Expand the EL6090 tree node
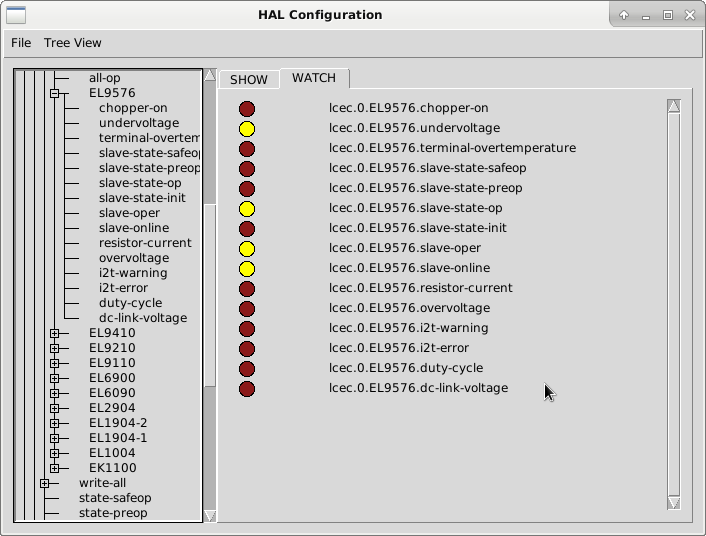The height and width of the screenshot is (536, 706). 54,393
